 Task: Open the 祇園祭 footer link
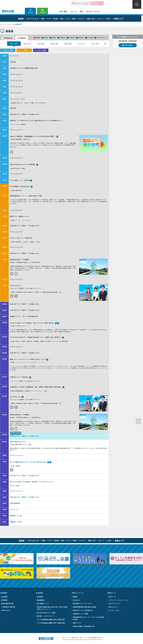(x=75, y=597)
